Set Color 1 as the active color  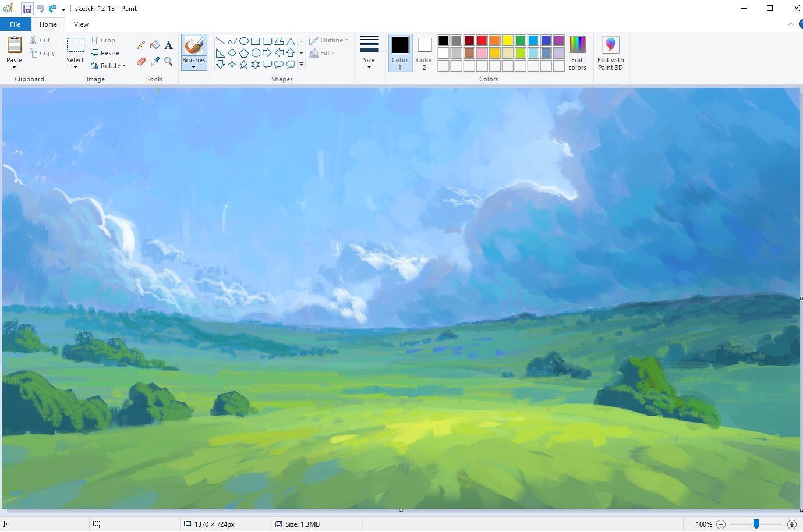400,53
